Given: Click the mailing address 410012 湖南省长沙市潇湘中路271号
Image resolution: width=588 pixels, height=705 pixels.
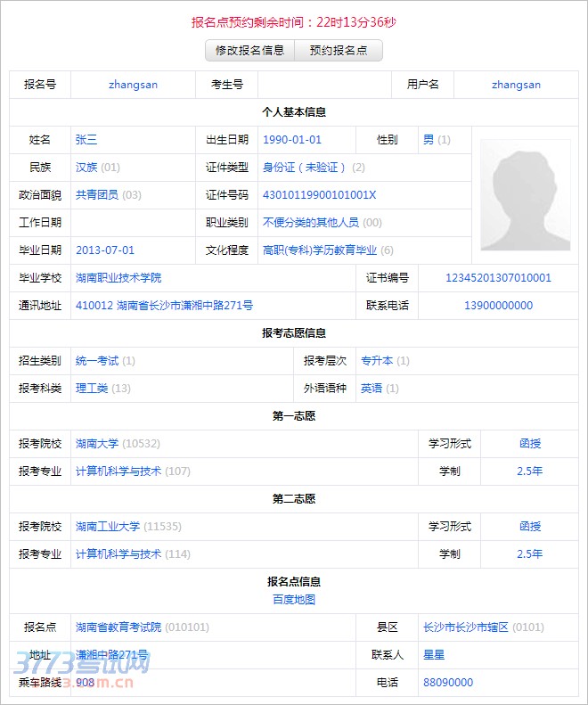Looking at the screenshot, I should click(164, 306).
